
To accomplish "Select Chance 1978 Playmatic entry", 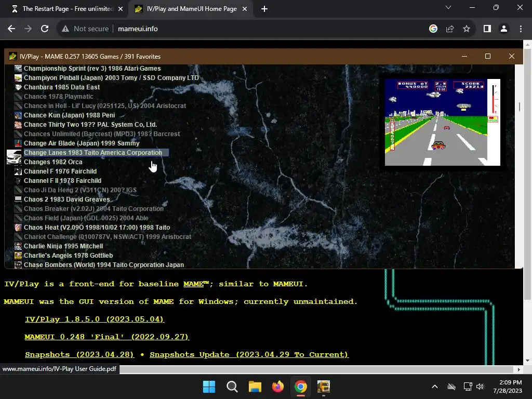I will [x=58, y=97].
